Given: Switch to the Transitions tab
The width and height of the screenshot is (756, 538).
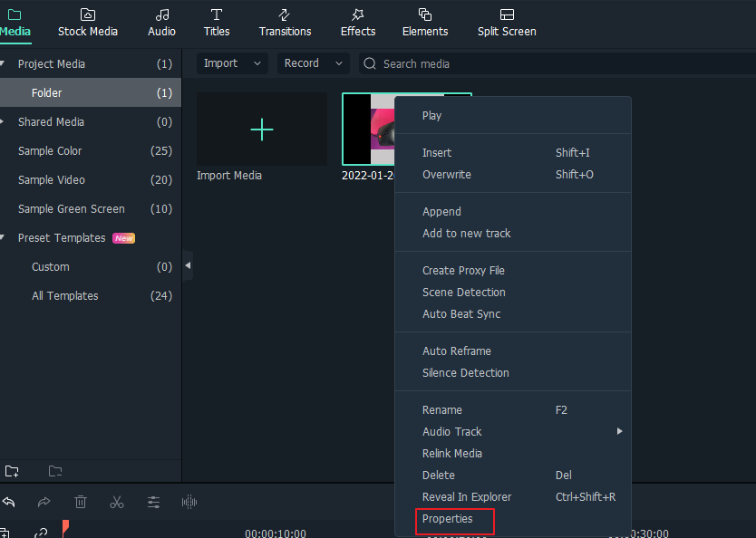Looking at the screenshot, I should [285, 23].
